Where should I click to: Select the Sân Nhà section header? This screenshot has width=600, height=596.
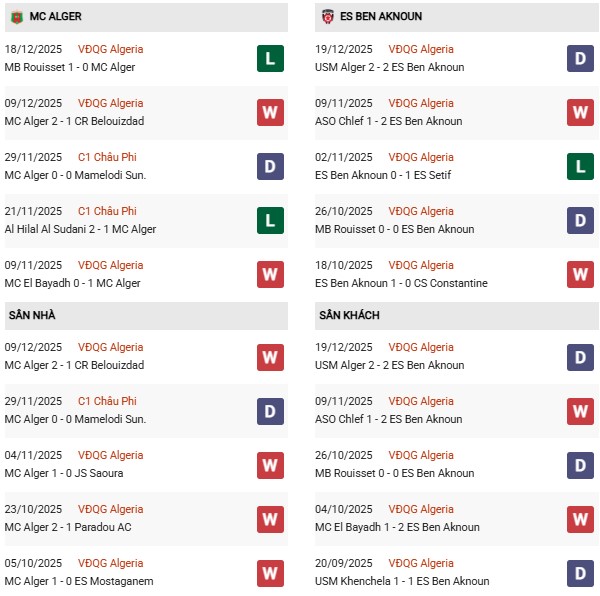33,315
